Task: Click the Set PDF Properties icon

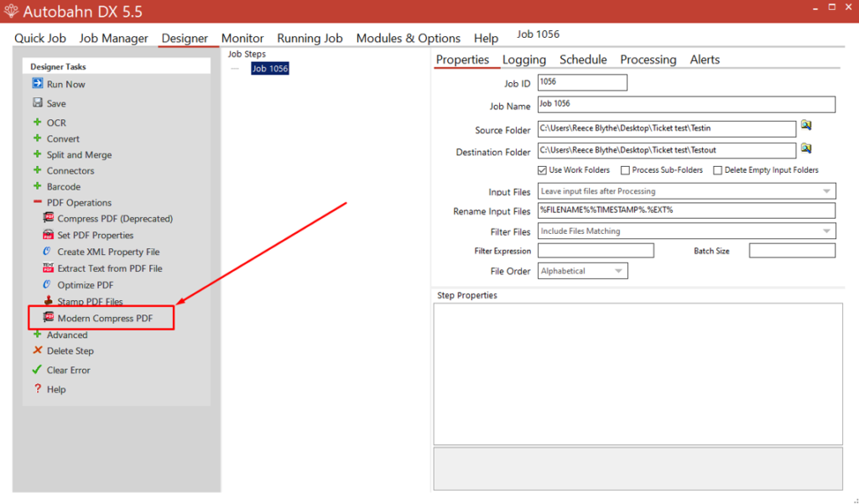Action: (49, 235)
